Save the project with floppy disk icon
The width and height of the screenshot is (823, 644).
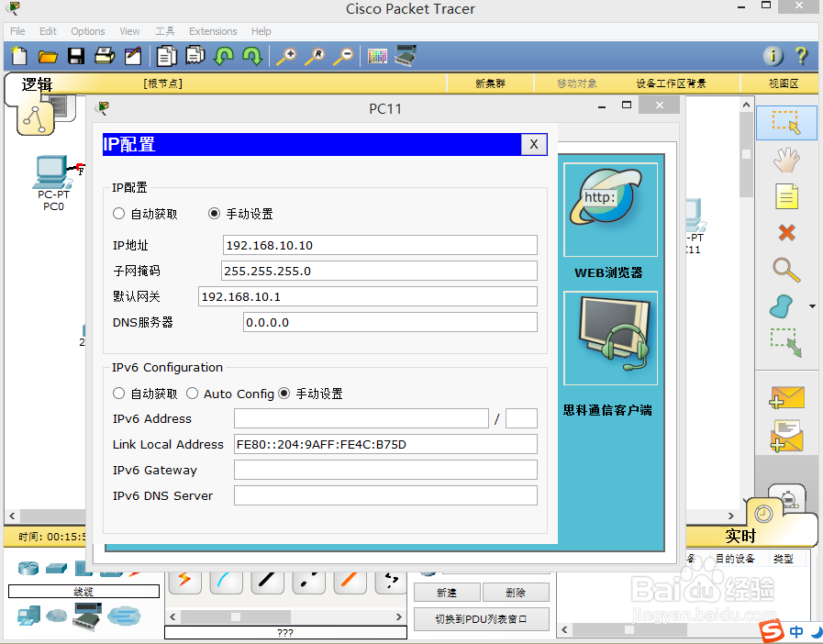(x=76, y=56)
